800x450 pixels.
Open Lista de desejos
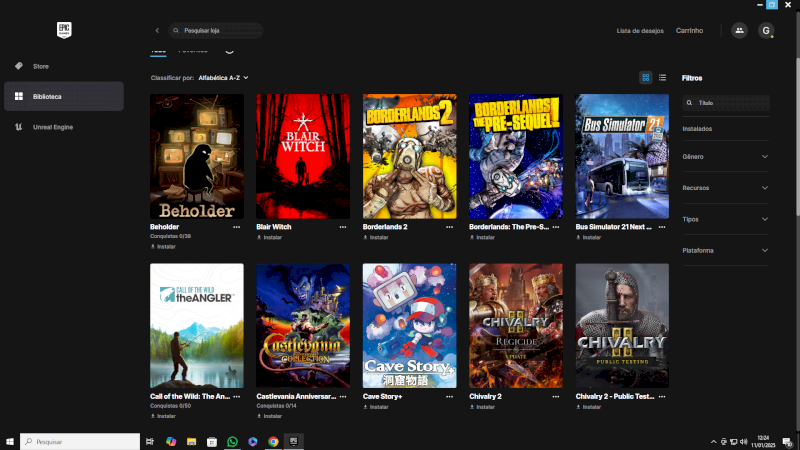pos(640,31)
